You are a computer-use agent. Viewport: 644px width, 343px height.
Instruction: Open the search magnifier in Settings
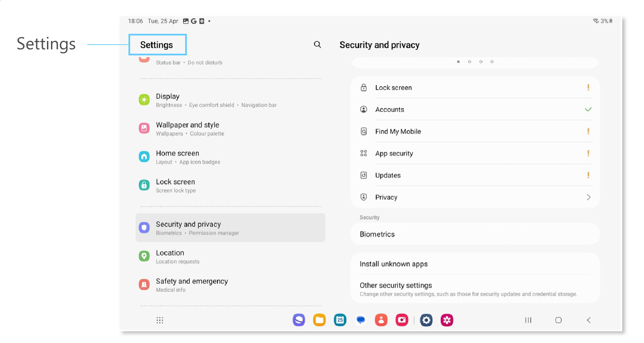317,45
